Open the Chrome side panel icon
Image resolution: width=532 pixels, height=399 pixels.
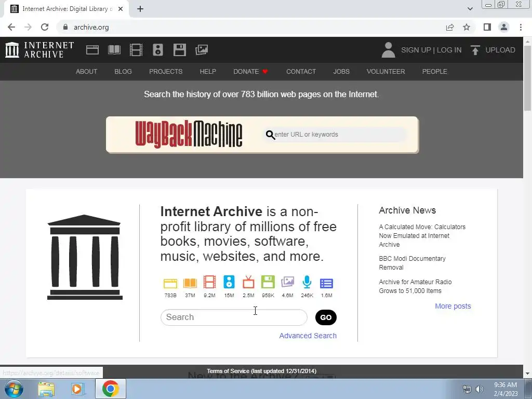[487, 27]
